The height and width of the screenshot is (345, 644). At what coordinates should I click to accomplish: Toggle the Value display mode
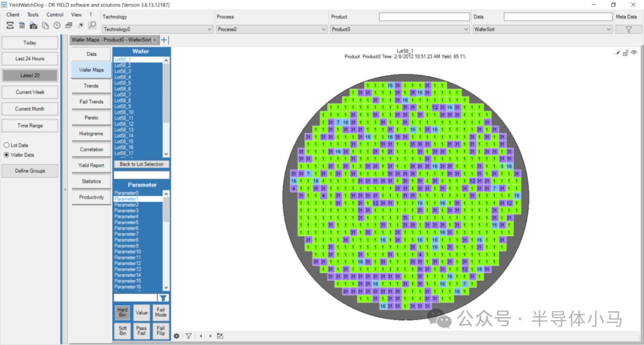[x=141, y=313]
